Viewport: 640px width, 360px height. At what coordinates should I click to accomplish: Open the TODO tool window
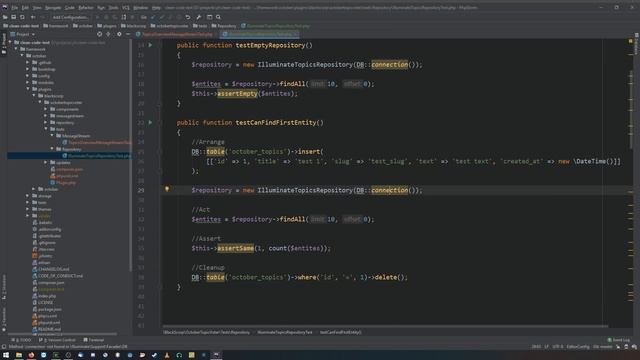[x=22, y=340]
